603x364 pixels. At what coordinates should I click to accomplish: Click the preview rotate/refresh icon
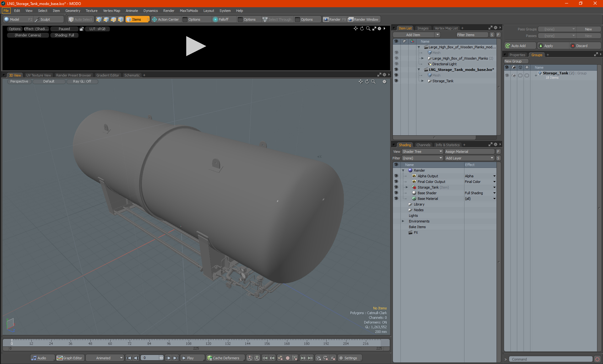362,29
